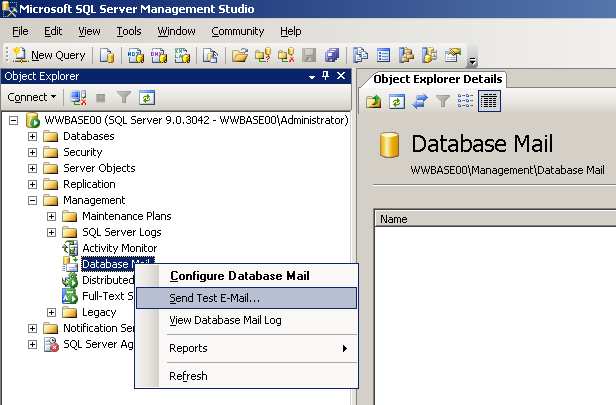
Task: Click the Template Explorer toolbar icon
Action: click(x=429, y=55)
